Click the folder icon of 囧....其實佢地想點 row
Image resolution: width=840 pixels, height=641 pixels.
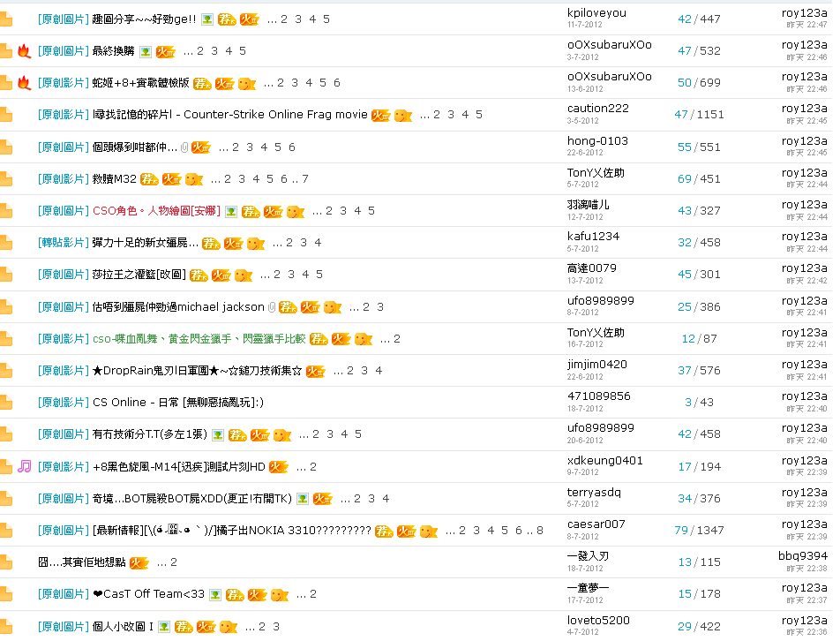6,562
